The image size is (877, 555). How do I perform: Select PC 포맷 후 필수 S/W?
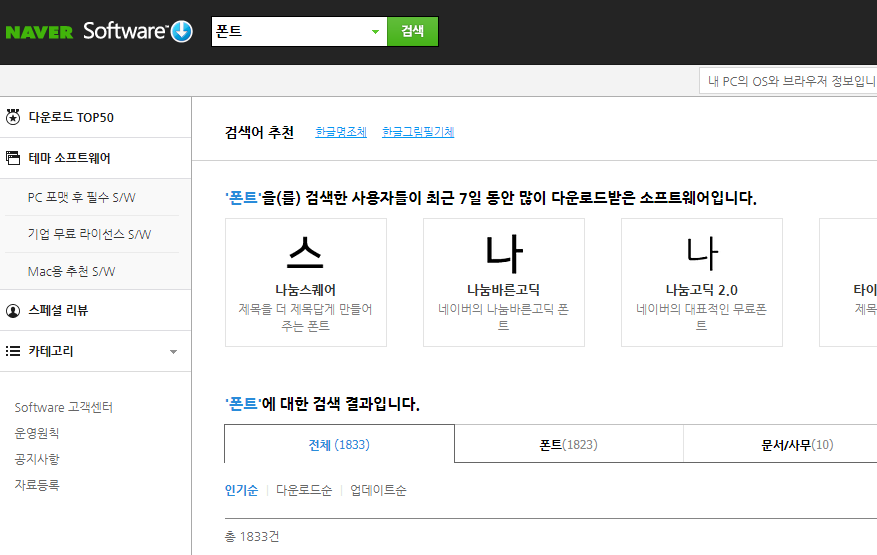tap(82, 197)
